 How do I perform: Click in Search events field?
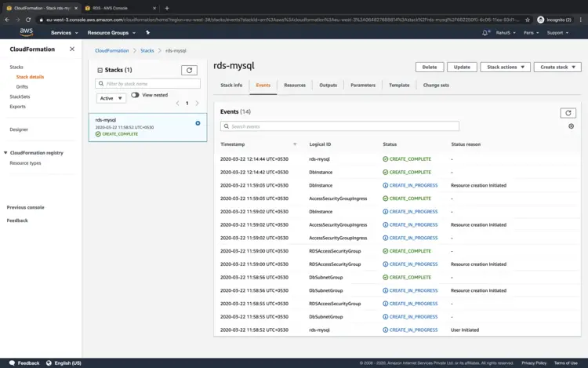(x=339, y=126)
